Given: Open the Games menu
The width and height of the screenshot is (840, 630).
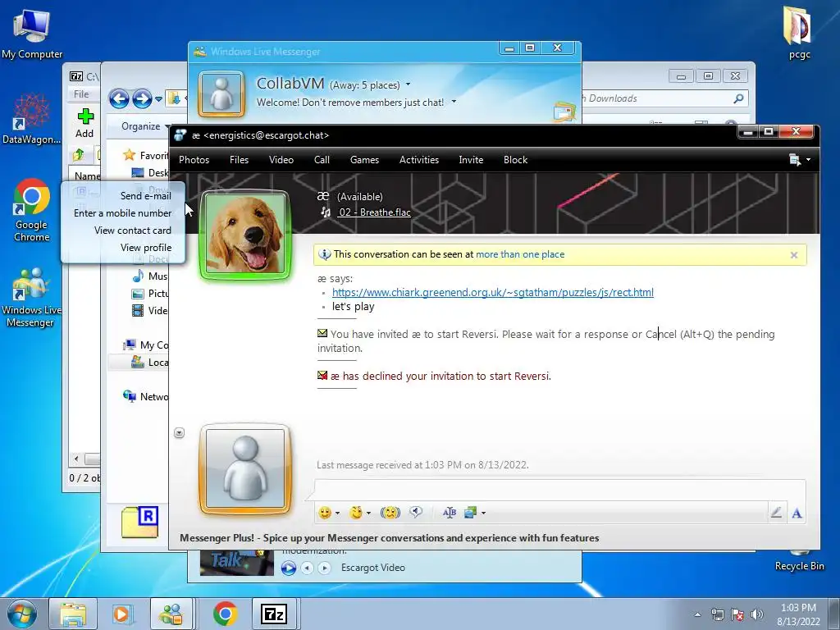Looking at the screenshot, I should [x=364, y=160].
